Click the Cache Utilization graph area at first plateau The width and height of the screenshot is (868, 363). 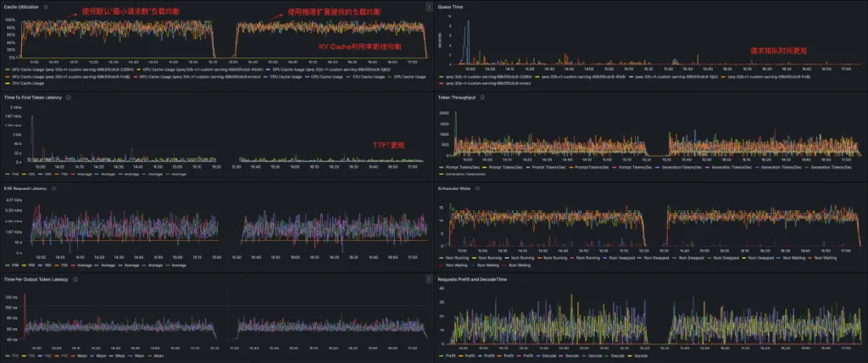click(116, 31)
